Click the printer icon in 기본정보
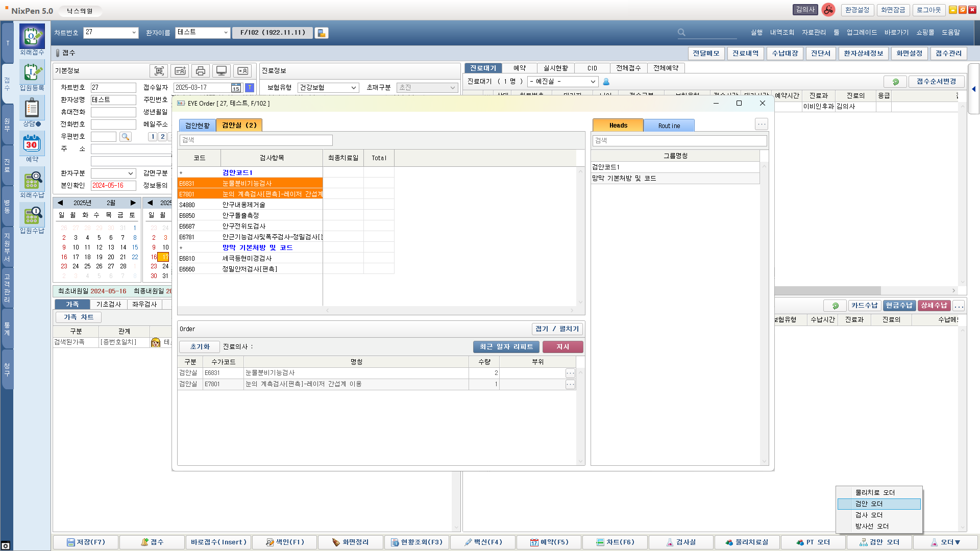The height and width of the screenshot is (551, 980). pos(201,71)
